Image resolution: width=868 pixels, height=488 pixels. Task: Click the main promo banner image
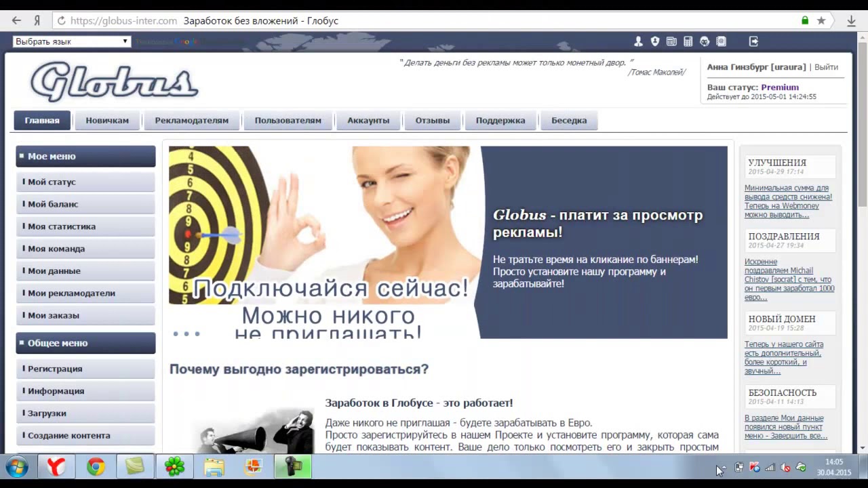(448, 242)
